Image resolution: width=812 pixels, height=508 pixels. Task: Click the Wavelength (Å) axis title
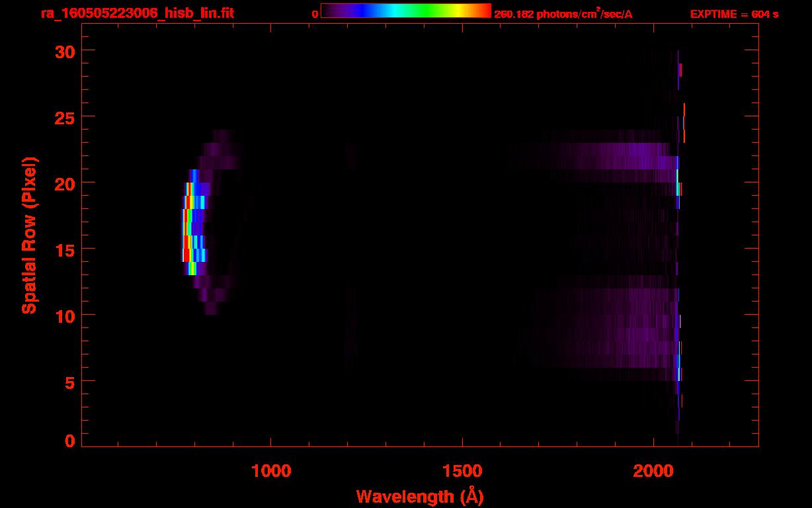pos(419,496)
